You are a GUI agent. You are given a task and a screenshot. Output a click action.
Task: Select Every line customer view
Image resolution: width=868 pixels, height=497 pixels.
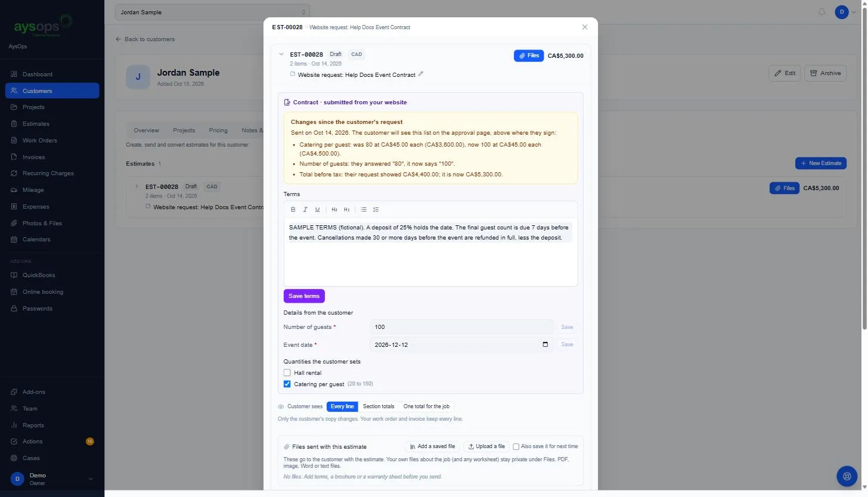342,406
